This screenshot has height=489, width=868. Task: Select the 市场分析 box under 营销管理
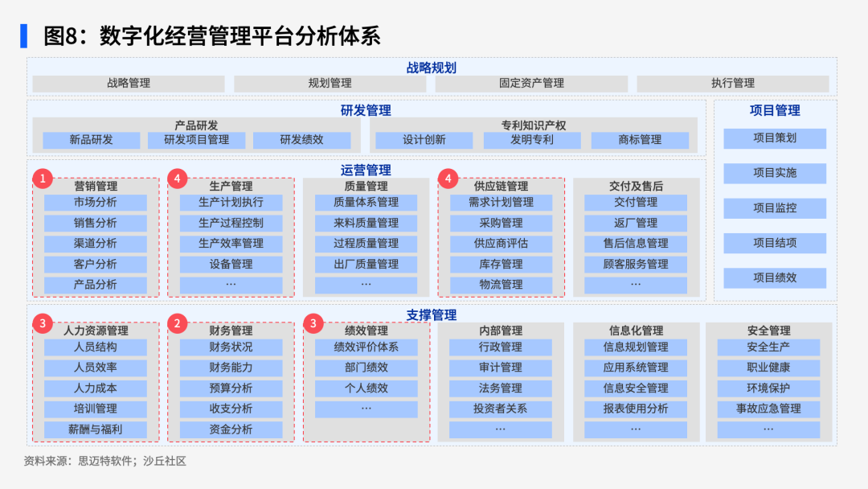click(x=96, y=202)
